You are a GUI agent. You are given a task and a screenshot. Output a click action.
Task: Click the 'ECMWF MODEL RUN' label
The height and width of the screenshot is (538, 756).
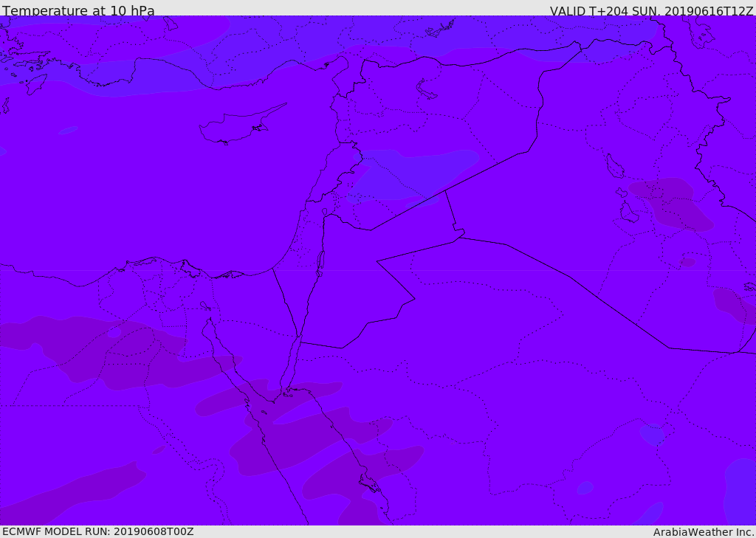click(x=97, y=531)
